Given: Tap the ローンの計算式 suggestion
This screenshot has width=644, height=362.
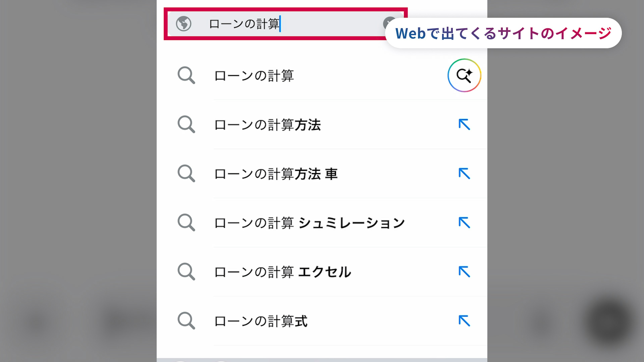Looking at the screenshot, I should (x=261, y=321).
